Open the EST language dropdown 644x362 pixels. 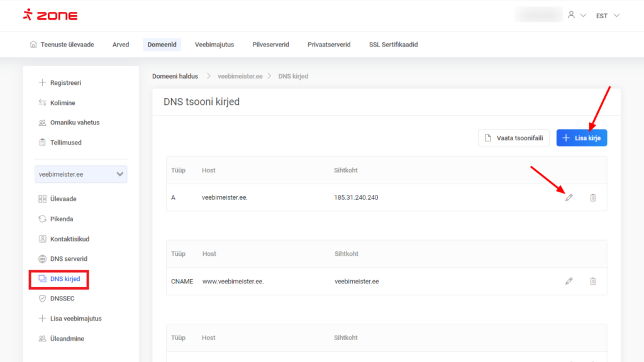608,16
